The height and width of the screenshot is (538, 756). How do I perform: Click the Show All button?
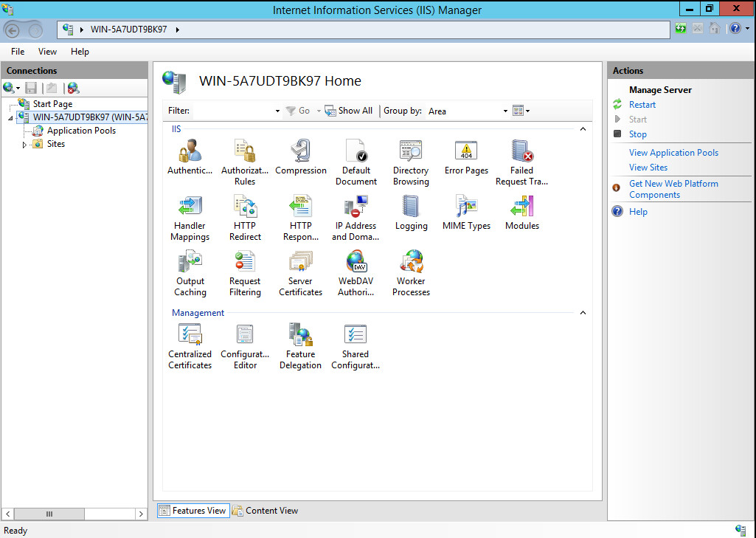click(x=349, y=111)
